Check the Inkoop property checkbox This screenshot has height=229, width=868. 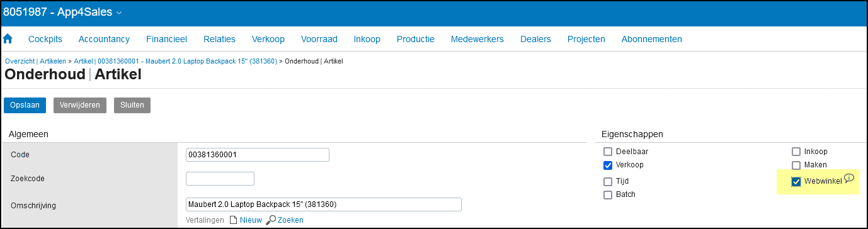coord(796,152)
